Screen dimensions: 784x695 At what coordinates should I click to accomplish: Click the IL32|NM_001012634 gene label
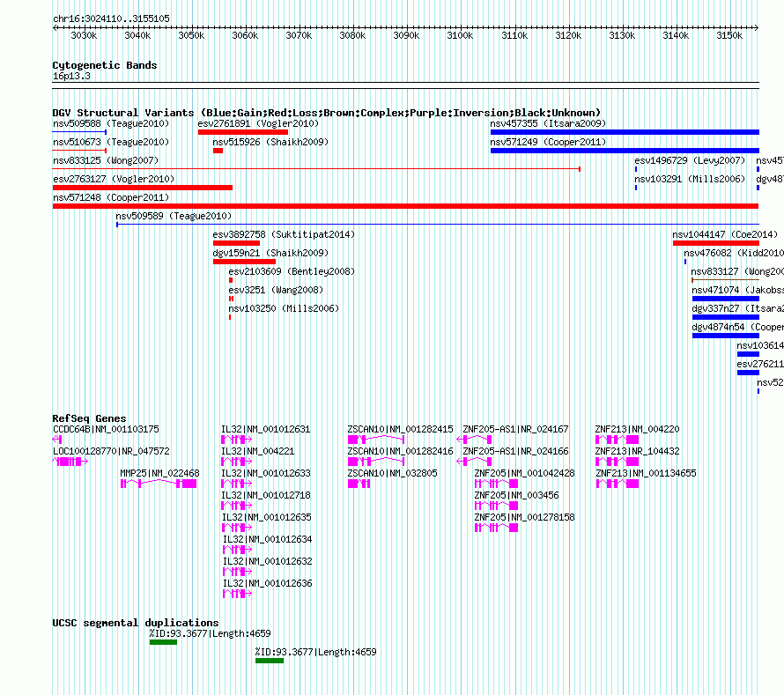[268, 539]
